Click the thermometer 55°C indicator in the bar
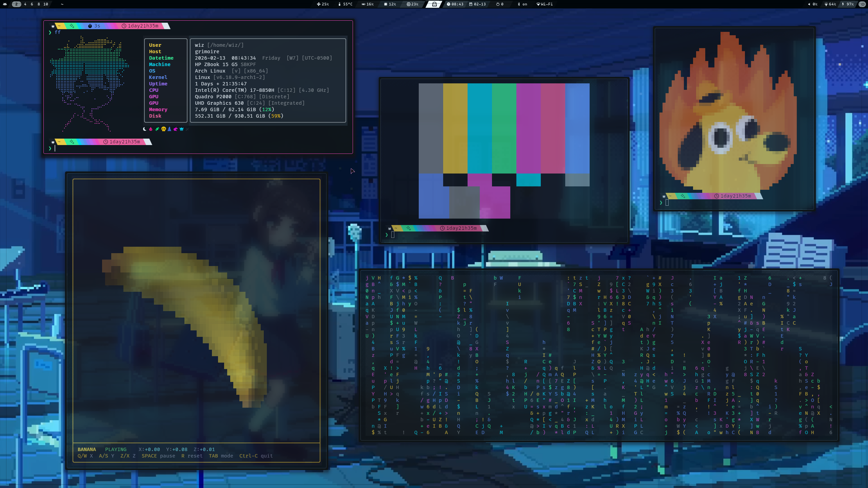 coord(345,4)
